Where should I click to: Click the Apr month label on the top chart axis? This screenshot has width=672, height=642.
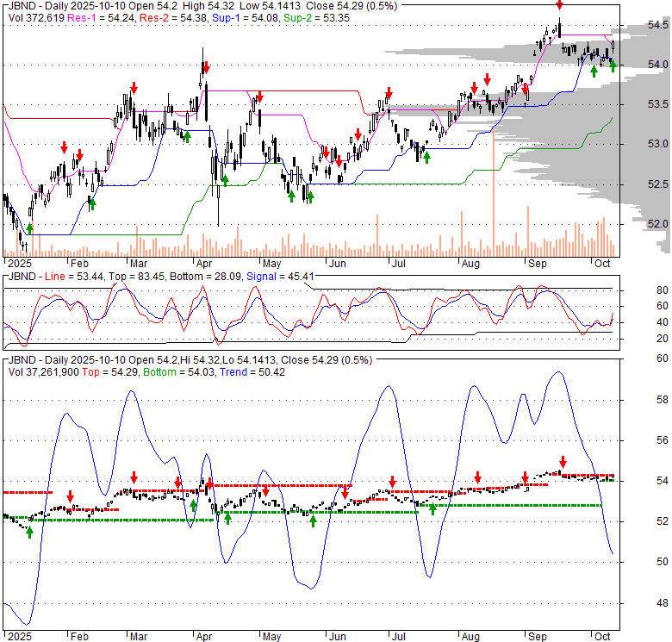(x=204, y=263)
